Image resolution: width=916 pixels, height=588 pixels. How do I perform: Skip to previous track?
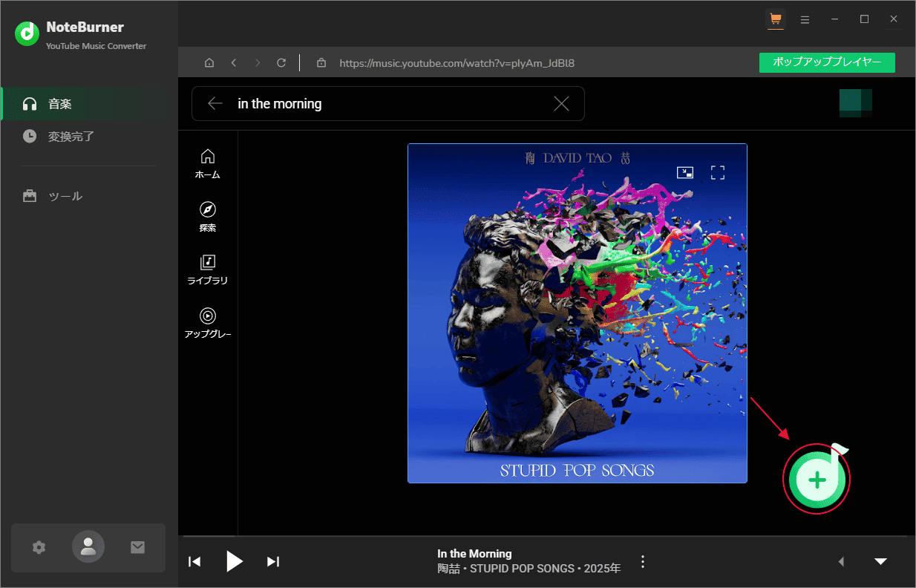coord(194,561)
